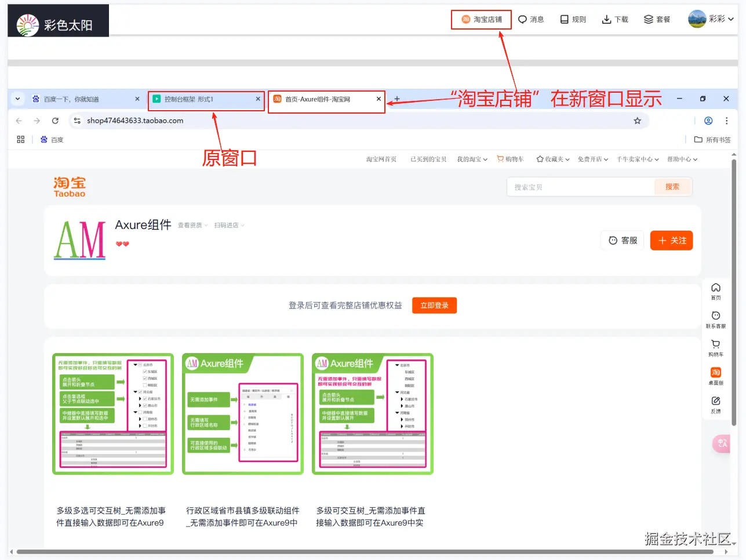Follow the shop with 关注 button
The height and width of the screenshot is (560, 746).
tap(672, 241)
